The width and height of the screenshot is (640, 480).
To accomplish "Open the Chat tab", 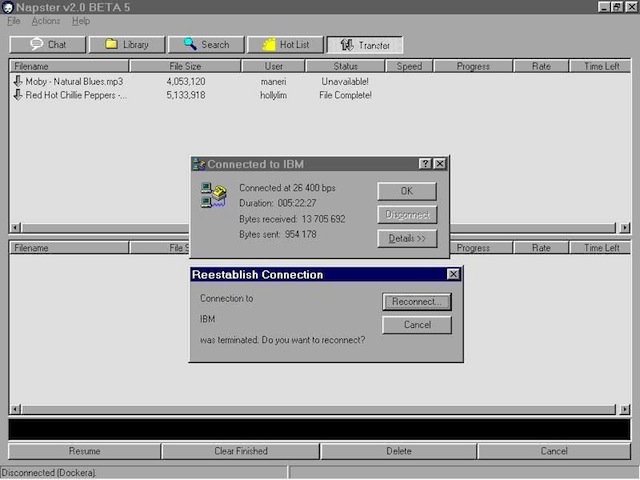I will point(47,44).
